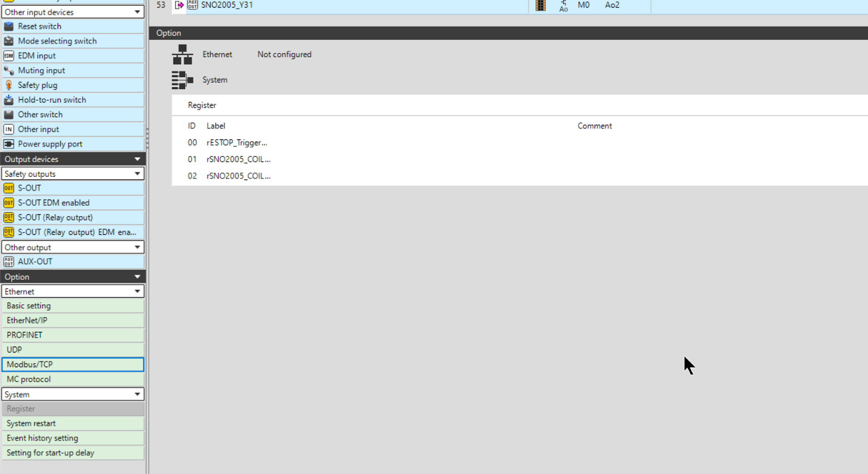
Task: Select the AUX-OUT label
Action: click(x=35, y=261)
